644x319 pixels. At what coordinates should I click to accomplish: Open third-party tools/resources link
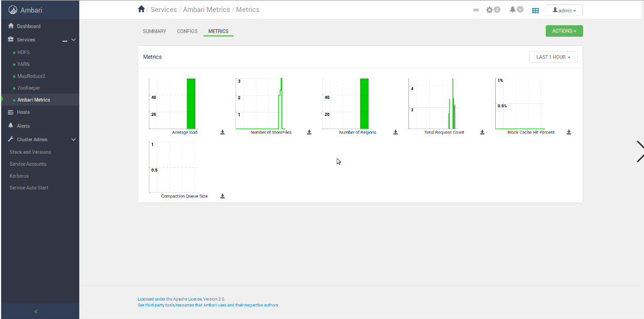pos(208,305)
